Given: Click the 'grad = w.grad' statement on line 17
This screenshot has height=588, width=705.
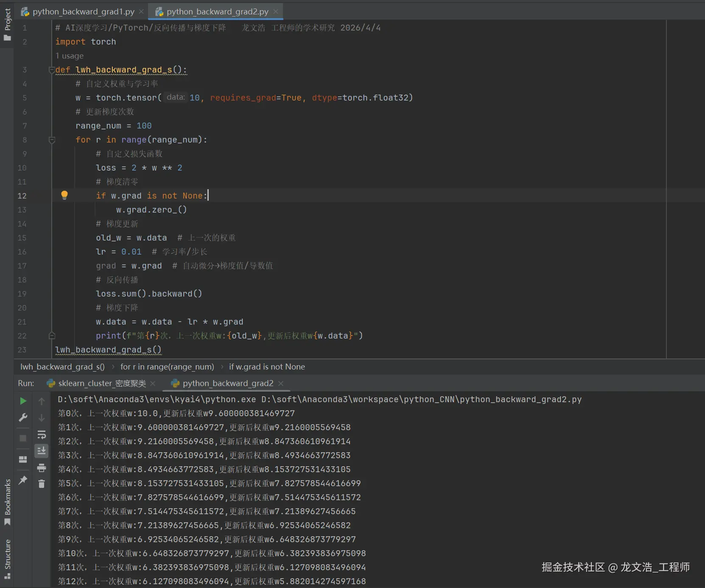Looking at the screenshot, I should tap(129, 266).
